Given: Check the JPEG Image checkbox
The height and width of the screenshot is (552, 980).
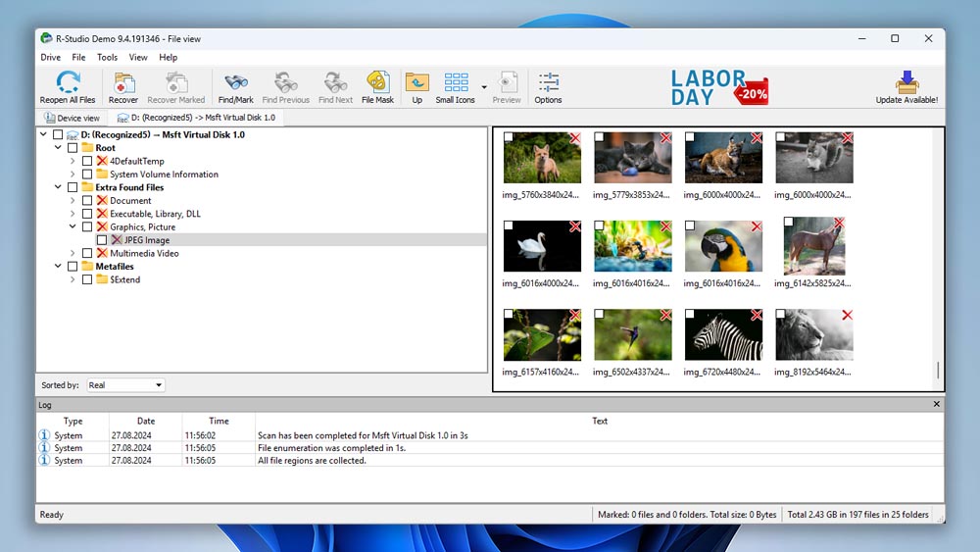Looking at the screenshot, I should tap(102, 239).
